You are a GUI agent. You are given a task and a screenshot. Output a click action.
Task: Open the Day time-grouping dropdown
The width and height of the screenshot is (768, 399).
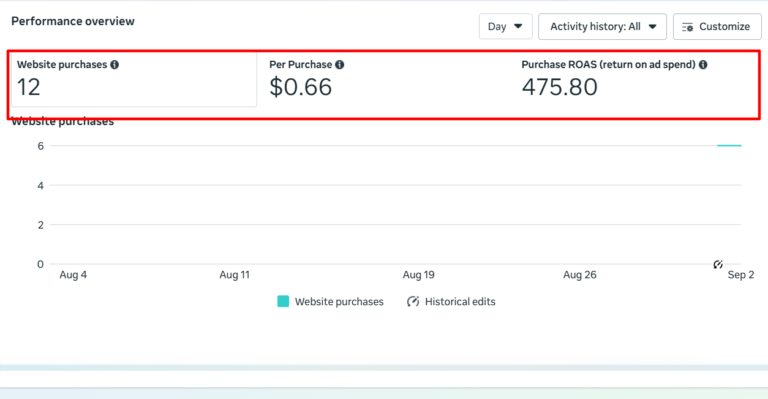click(x=505, y=26)
